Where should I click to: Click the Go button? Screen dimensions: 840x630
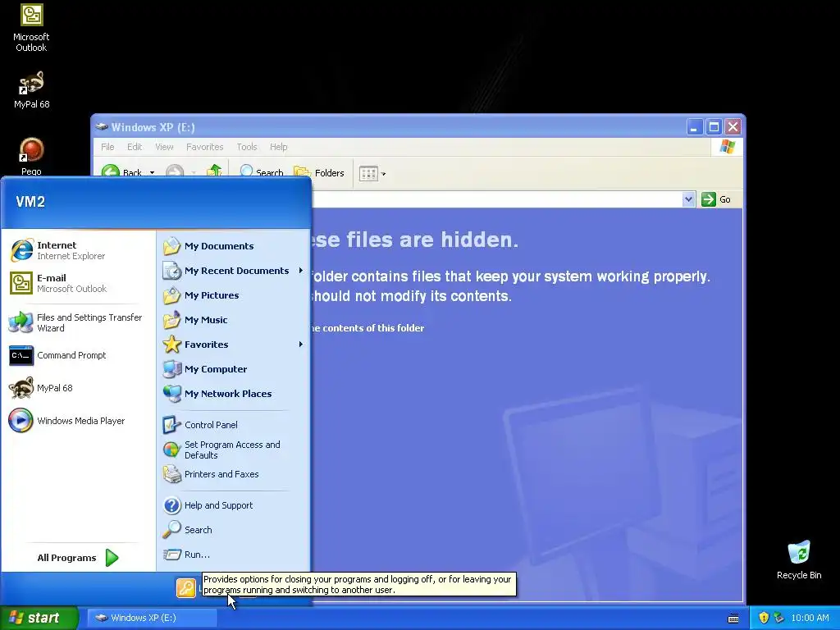[x=716, y=199]
